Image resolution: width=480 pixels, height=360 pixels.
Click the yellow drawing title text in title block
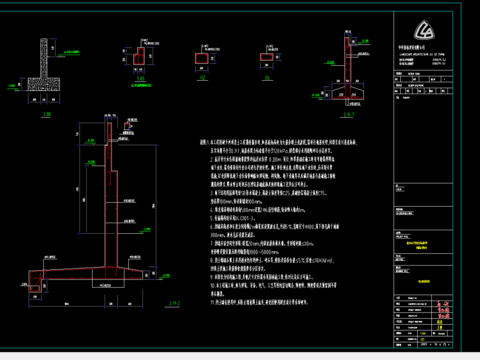(x=424, y=281)
